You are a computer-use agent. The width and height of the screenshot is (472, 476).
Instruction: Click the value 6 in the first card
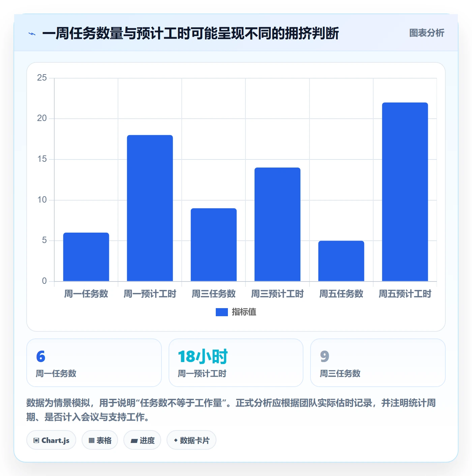coord(41,356)
